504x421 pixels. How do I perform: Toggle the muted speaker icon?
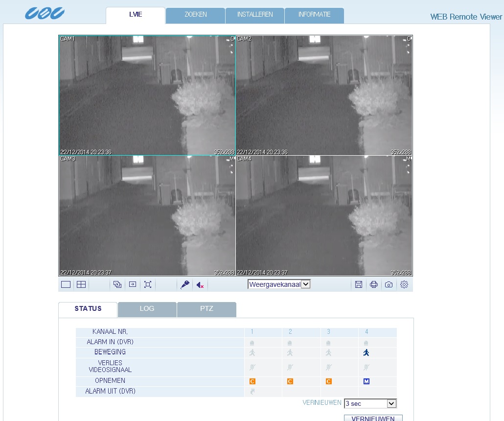pyautogui.click(x=200, y=285)
